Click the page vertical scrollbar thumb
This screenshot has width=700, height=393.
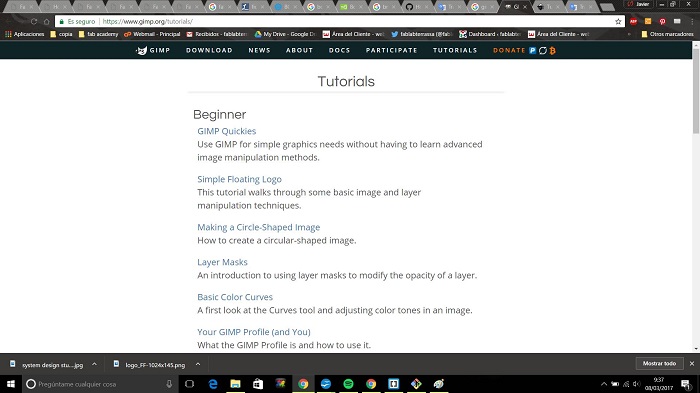(696, 92)
